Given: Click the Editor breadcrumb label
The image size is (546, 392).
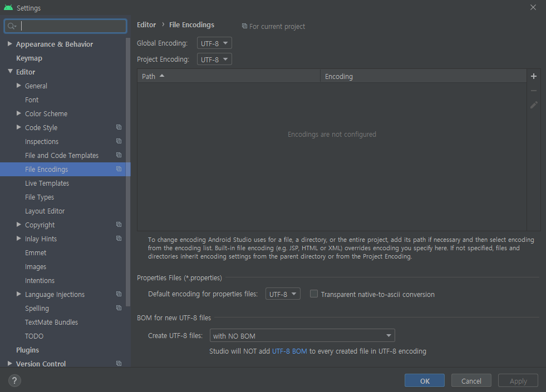Looking at the screenshot, I should [146, 24].
